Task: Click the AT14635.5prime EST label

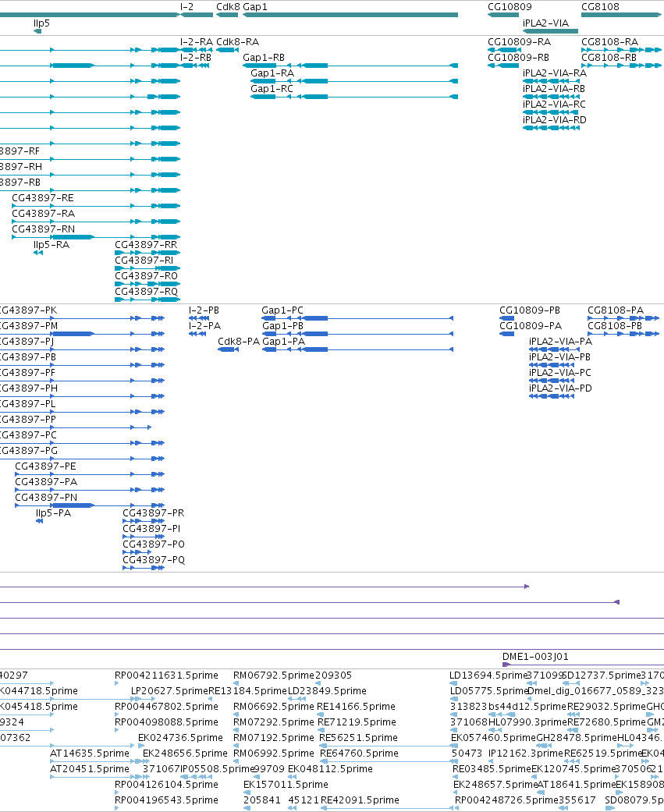Action: pyautogui.click(x=90, y=753)
